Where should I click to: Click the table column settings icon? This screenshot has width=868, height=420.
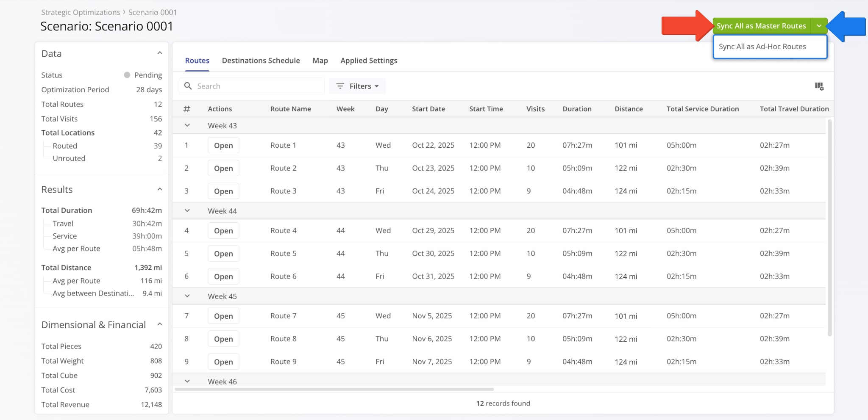point(819,86)
